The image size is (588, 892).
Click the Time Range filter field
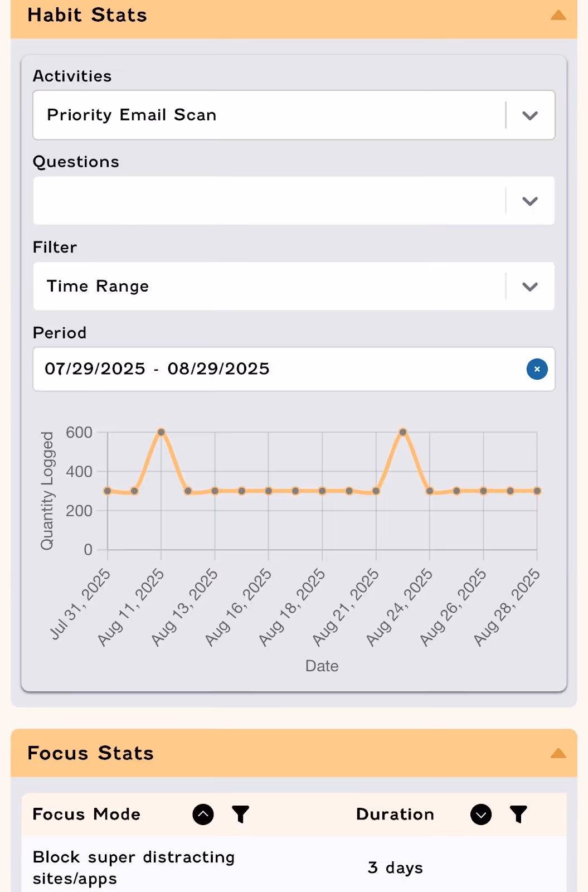294,286
